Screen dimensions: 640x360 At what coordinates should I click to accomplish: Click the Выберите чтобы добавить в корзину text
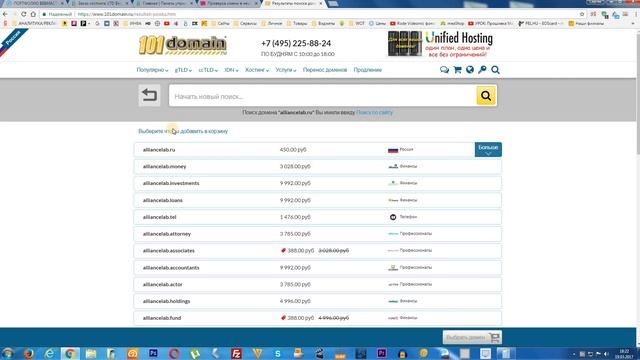point(183,131)
